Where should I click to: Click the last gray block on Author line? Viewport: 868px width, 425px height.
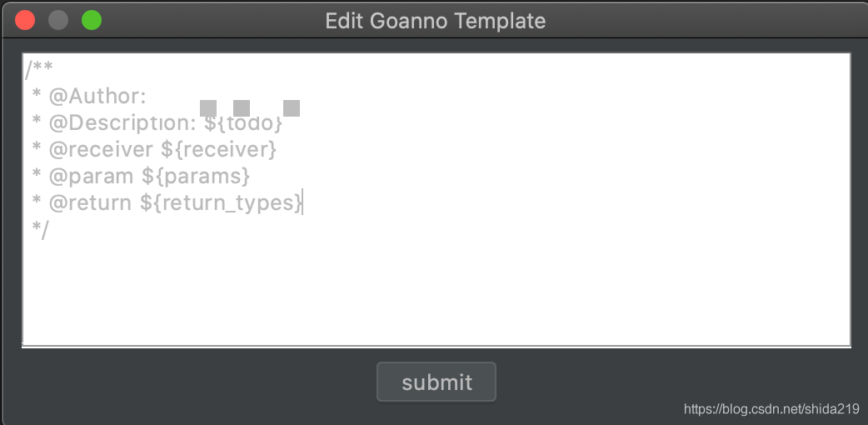(x=292, y=107)
